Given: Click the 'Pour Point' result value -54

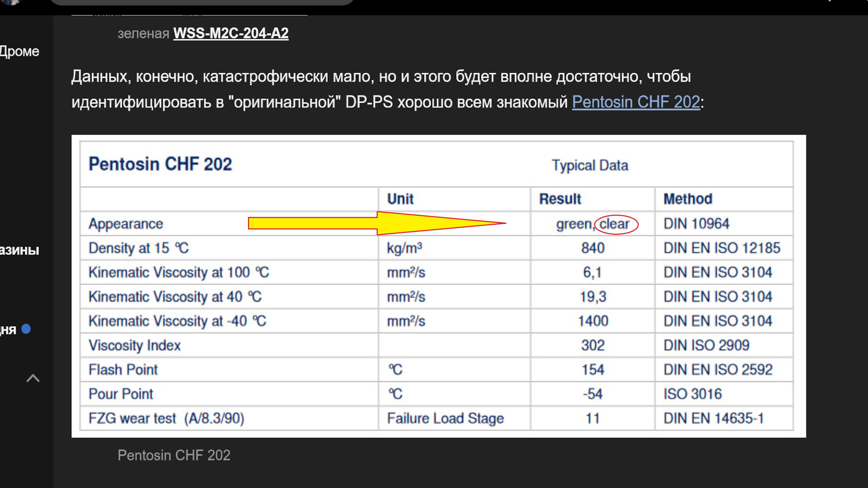Looking at the screenshot, I should point(592,394).
